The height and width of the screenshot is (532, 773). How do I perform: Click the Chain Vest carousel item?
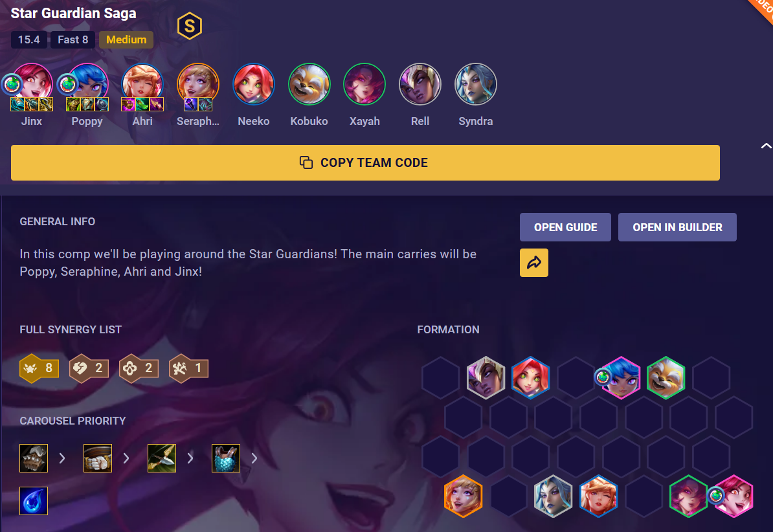pyautogui.click(x=226, y=458)
